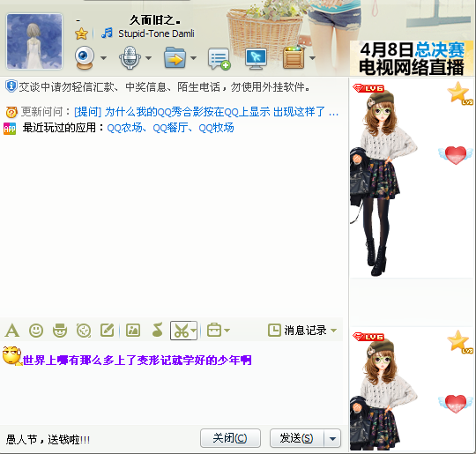Toggle the font settings letter A
The width and height of the screenshot is (476, 454).
12,331
